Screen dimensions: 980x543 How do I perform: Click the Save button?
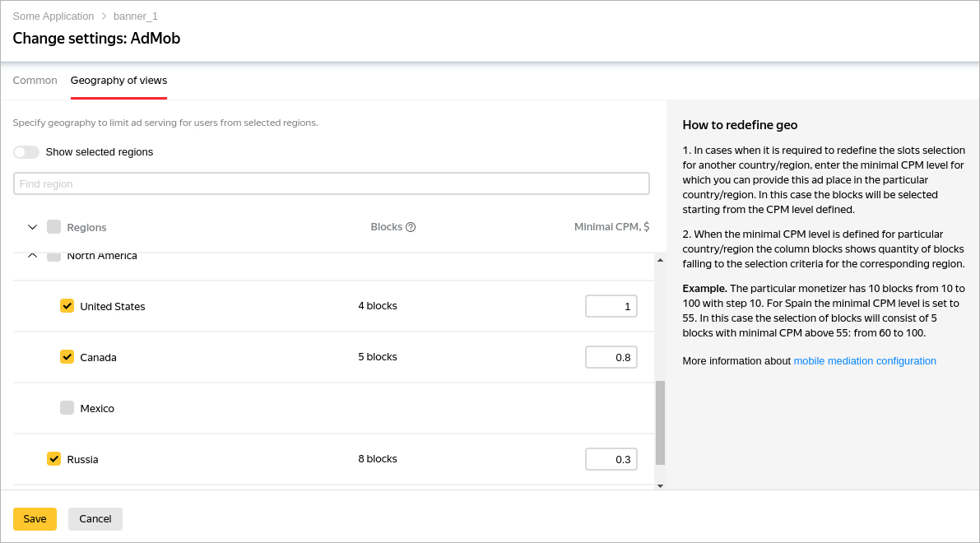(35, 519)
